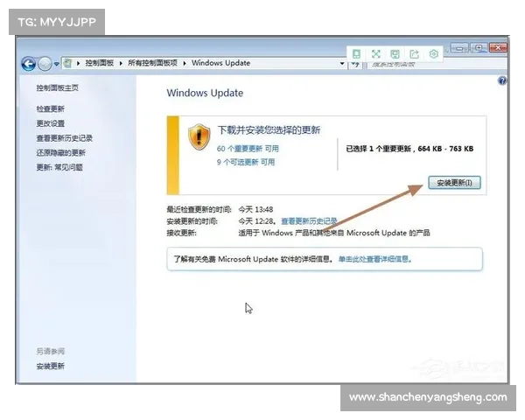The width and height of the screenshot is (525, 420).
Task: Open the blue Help question mark icon
Action: tap(502, 80)
